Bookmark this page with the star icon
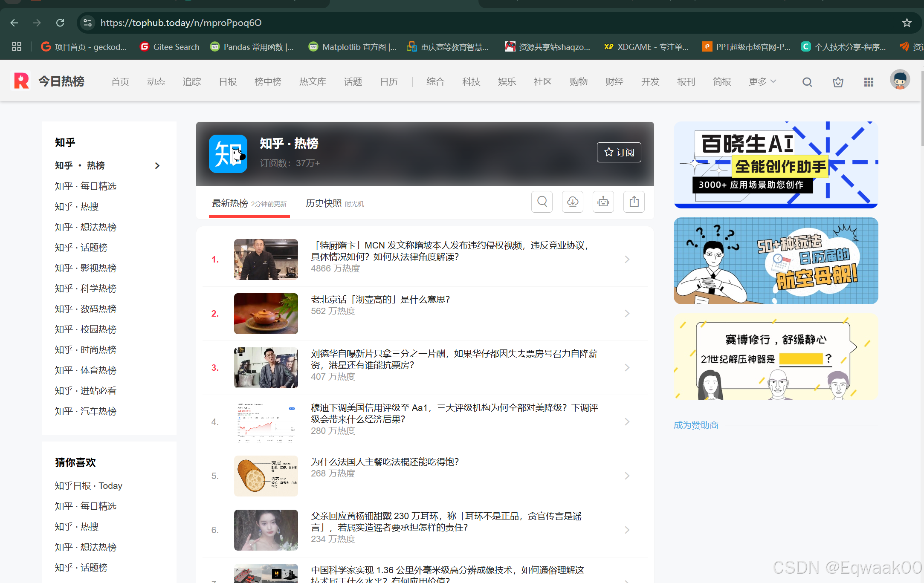This screenshot has width=924, height=583. click(x=907, y=23)
